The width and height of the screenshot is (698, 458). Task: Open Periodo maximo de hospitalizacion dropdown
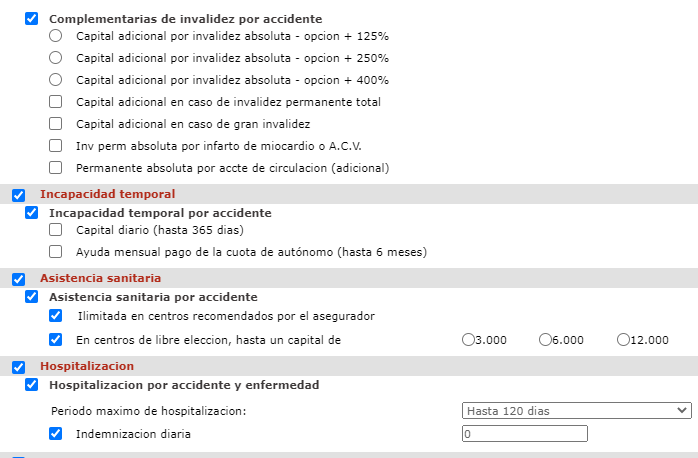[x=577, y=410]
